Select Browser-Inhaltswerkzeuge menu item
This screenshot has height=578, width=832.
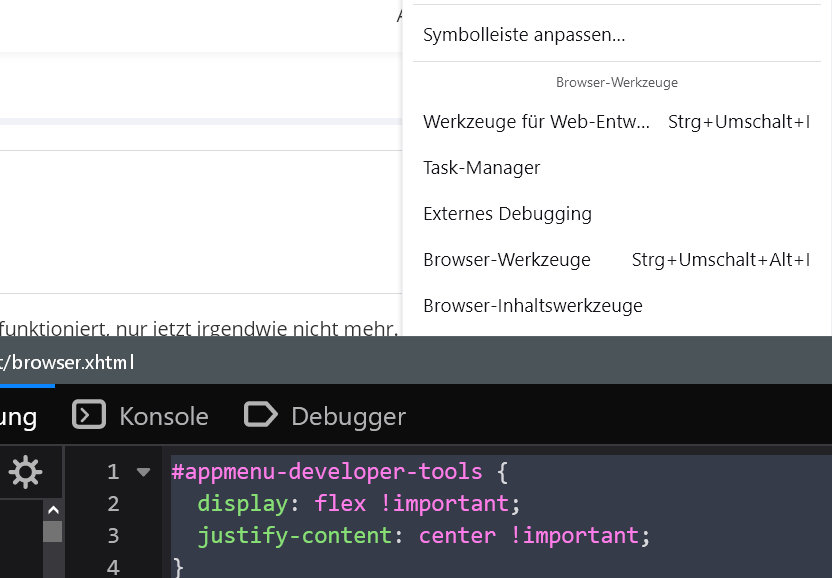coord(532,306)
